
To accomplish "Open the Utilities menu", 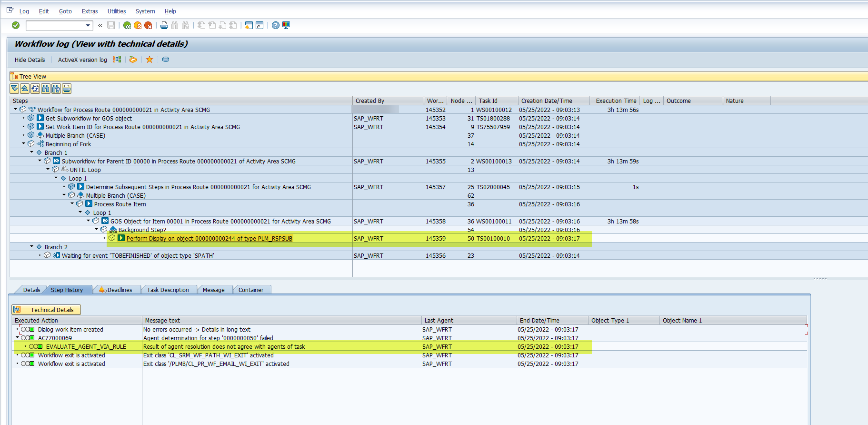I will (117, 11).
